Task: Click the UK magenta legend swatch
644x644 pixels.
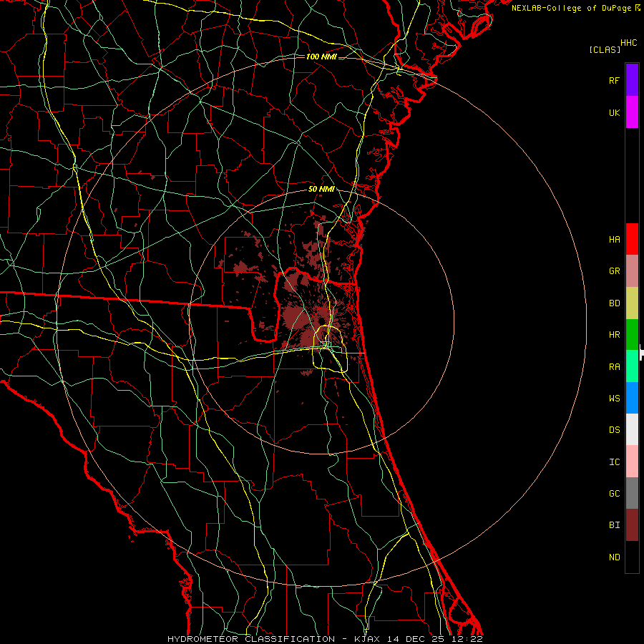Action: pos(632,112)
